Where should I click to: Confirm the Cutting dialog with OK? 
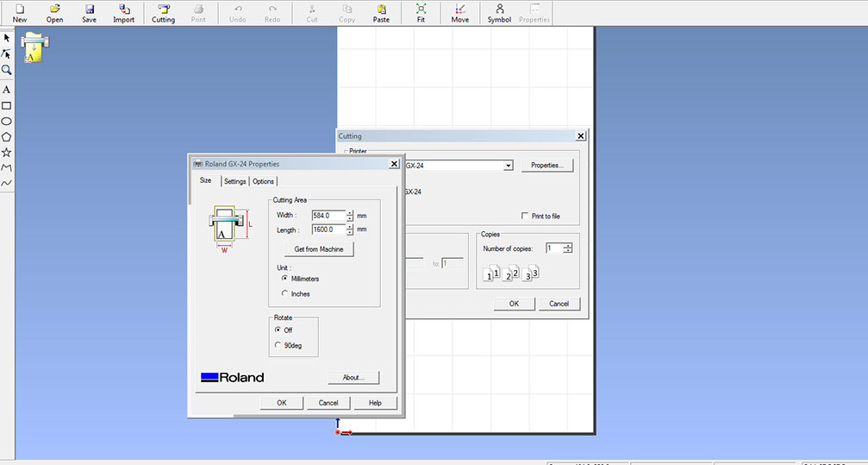coord(515,304)
